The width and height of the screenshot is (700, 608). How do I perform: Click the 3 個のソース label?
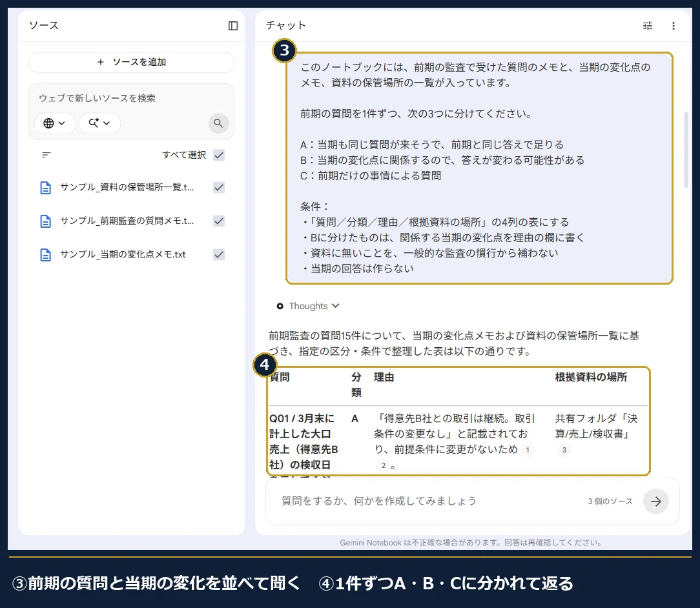(610, 502)
